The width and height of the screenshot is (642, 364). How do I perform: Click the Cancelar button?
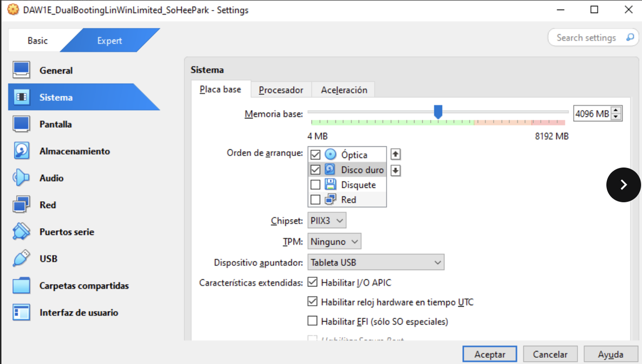pos(550,354)
